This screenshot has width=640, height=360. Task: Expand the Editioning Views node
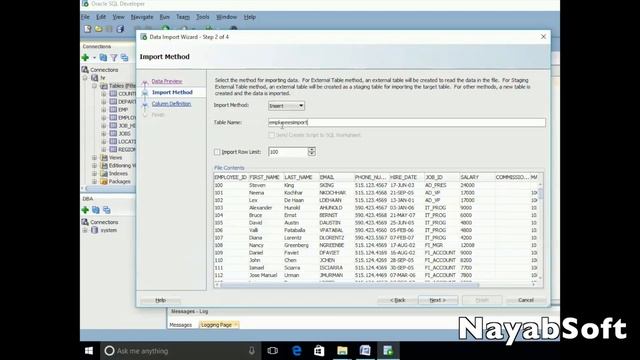95,166
